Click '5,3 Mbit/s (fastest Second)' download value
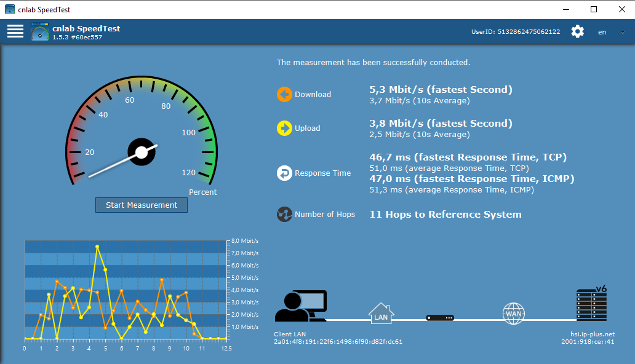This screenshot has height=364, width=635. tap(441, 90)
